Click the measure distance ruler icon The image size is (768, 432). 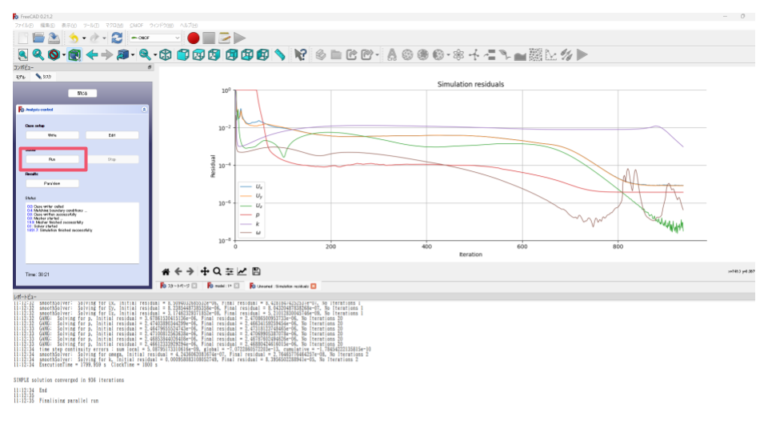[x=284, y=55]
